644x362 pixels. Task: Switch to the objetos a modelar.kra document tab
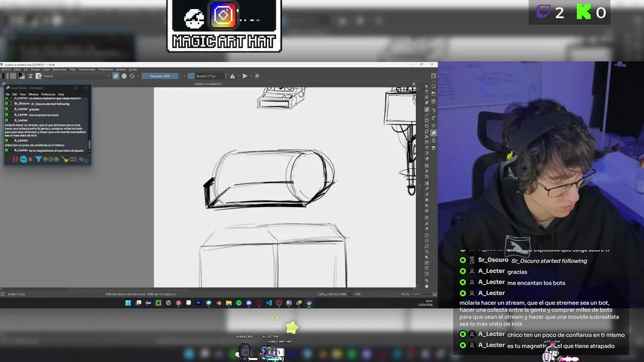(208, 83)
